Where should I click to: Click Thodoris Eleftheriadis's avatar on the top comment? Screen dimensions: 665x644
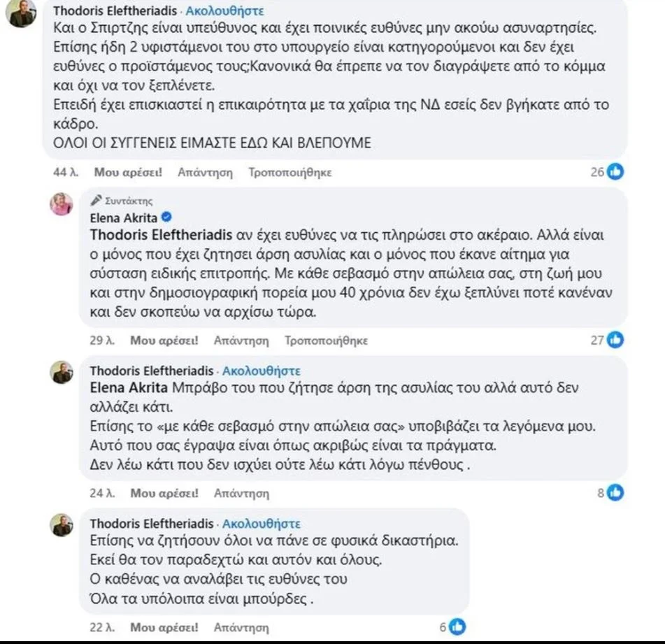click(21, 13)
